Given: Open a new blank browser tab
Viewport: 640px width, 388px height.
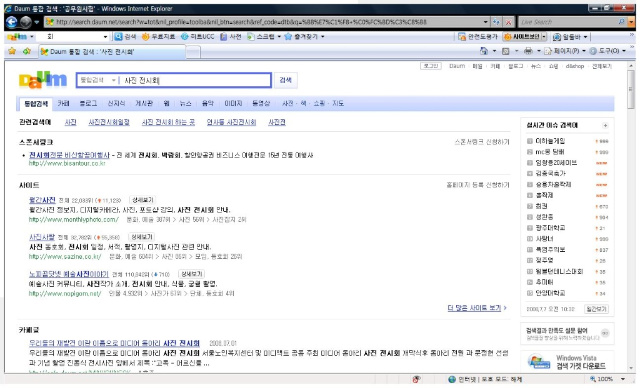Looking at the screenshot, I should point(193,52).
